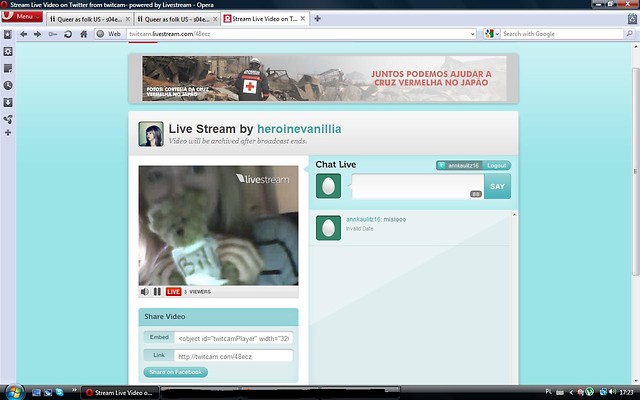Click the Red Cross Japan banner

pos(324,78)
